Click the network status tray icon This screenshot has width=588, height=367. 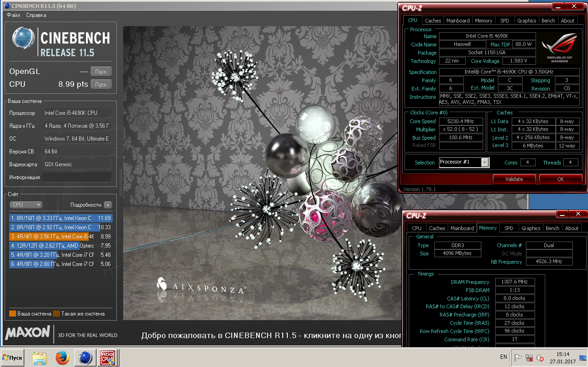pos(529,358)
